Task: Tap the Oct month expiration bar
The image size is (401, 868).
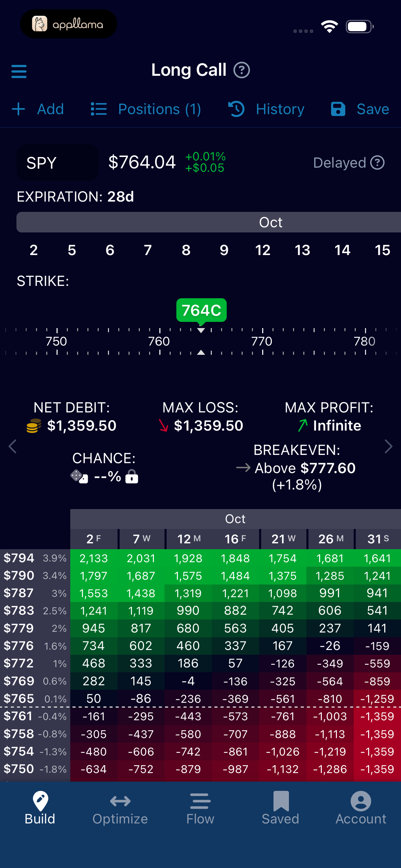Action: click(x=209, y=222)
